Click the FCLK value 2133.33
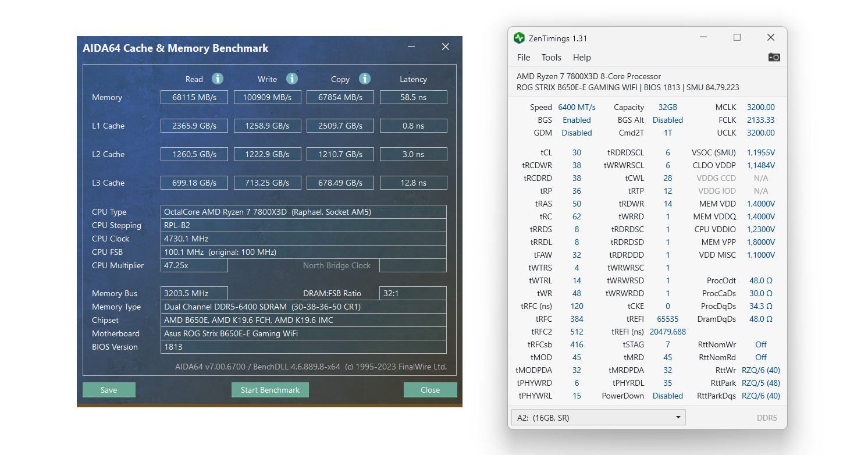This screenshot has height=455, width=868. click(761, 120)
